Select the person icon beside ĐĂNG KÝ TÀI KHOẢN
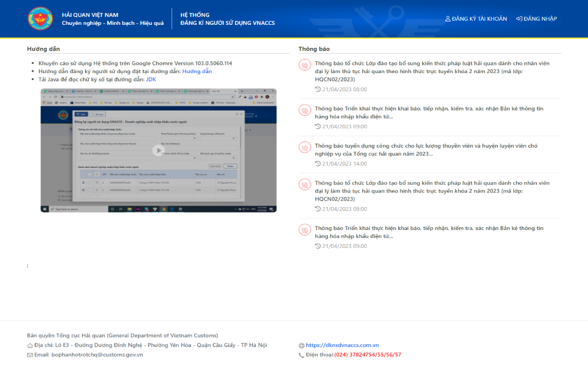The height and width of the screenshot is (368, 588). (x=447, y=18)
